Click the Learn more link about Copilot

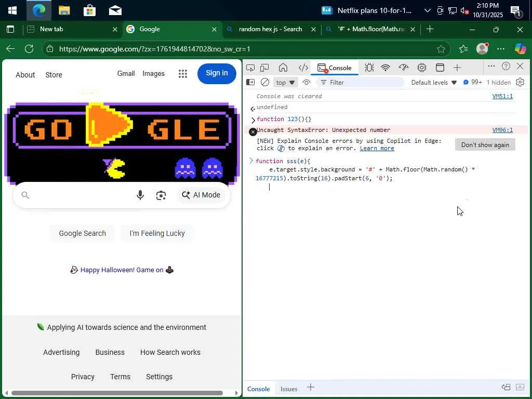click(377, 148)
